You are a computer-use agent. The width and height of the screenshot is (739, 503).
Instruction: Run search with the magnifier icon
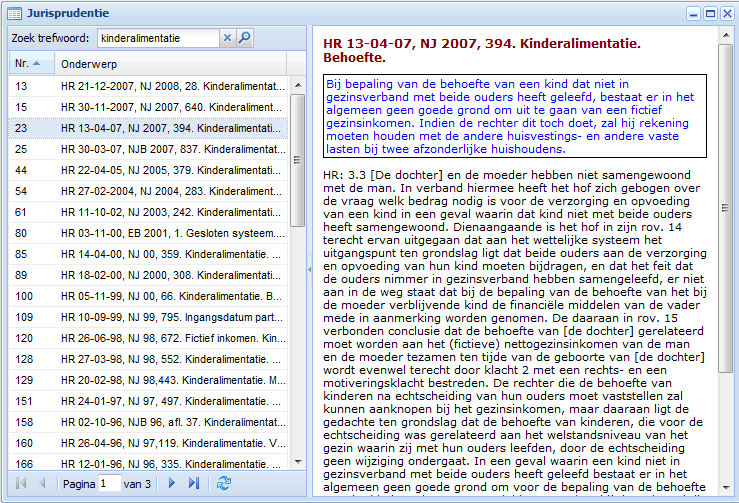pyautogui.click(x=245, y=38)
